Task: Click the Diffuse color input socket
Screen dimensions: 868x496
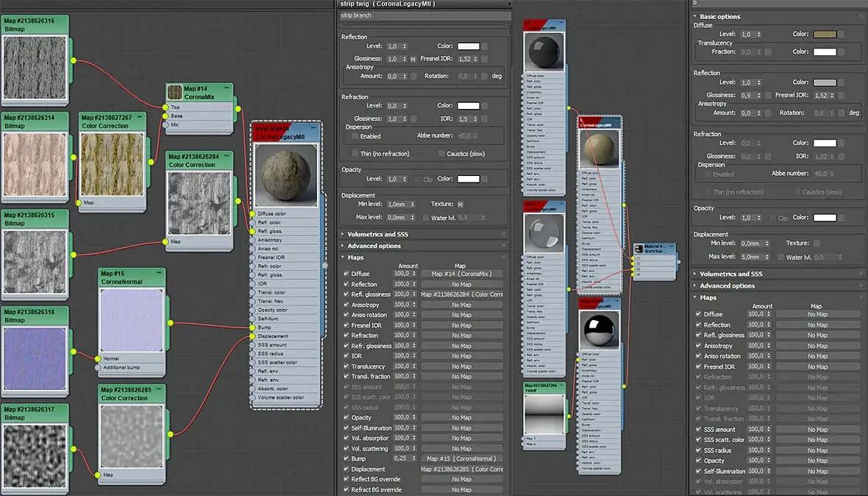Action: pos(252,214)
